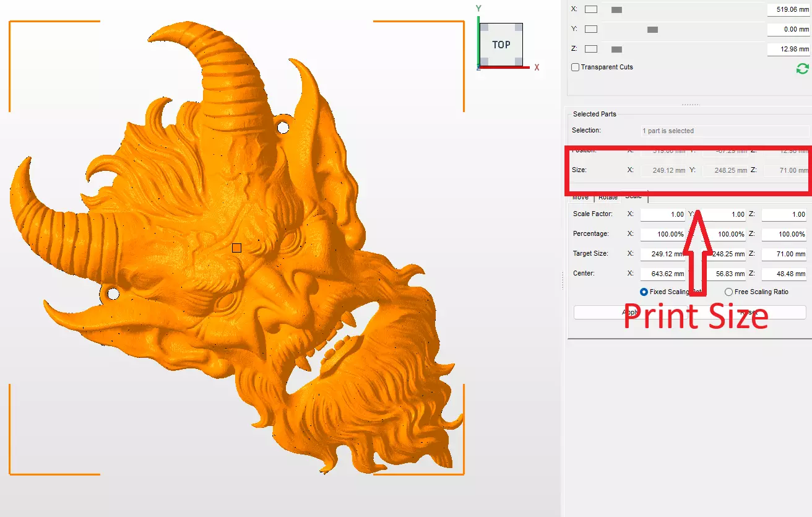Click the X cut slider handle
The image size is (812, 517).
point(616,10)
